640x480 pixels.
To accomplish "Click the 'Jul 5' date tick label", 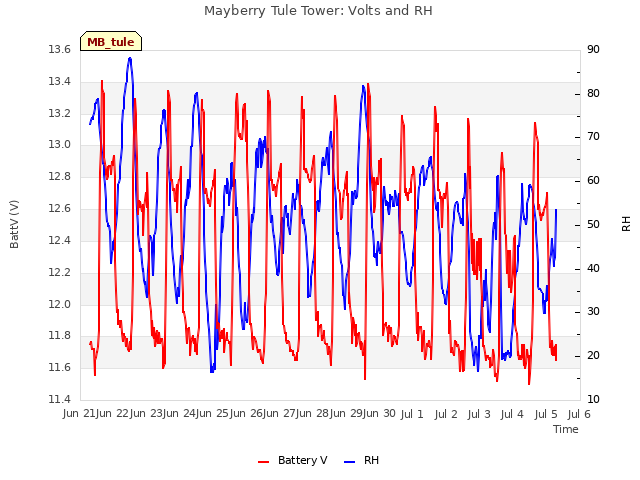I will [x=546, y=414].
